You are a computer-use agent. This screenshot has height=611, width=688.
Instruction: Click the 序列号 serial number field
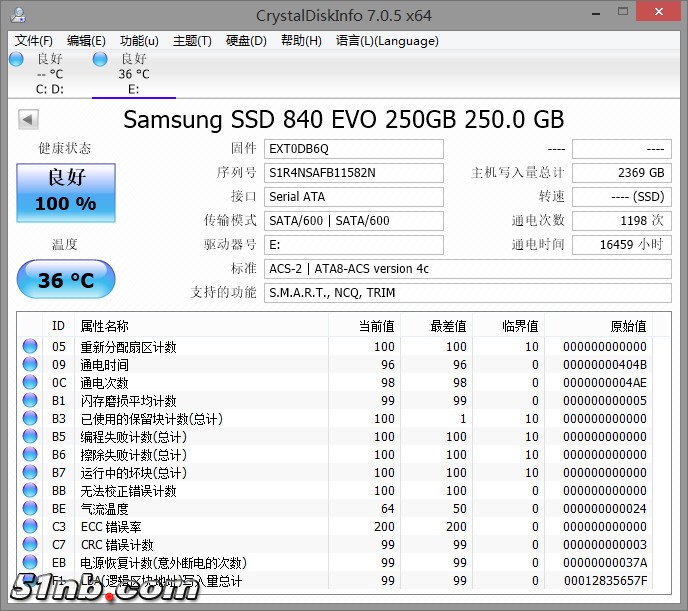354,173
